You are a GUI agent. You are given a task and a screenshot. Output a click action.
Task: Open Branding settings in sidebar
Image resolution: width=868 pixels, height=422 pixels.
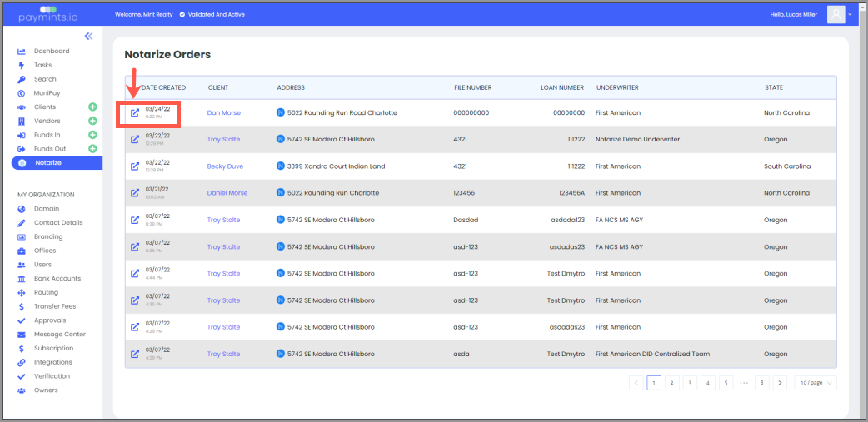[x=48, y=236]
